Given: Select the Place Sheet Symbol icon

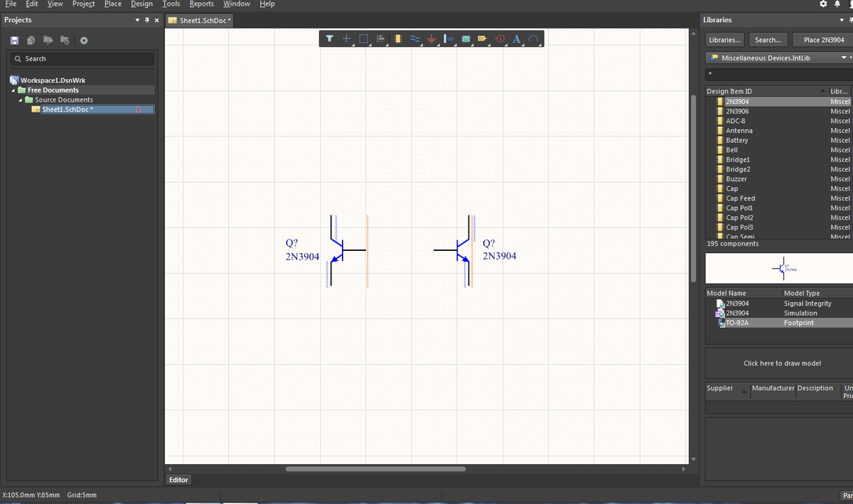Looking at the screenshot, I should [x=466, y=38].
